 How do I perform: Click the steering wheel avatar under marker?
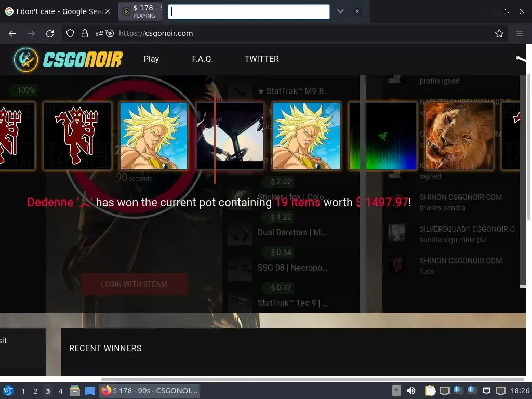click(230, 136)
